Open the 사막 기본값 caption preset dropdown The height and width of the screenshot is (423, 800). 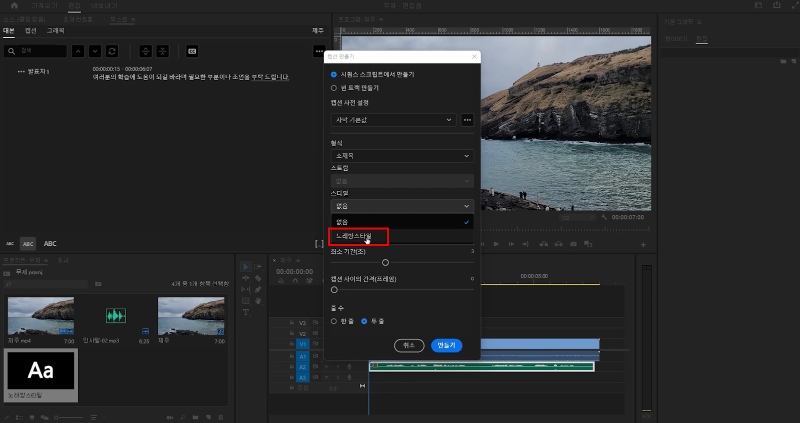[x=393, y=120]
